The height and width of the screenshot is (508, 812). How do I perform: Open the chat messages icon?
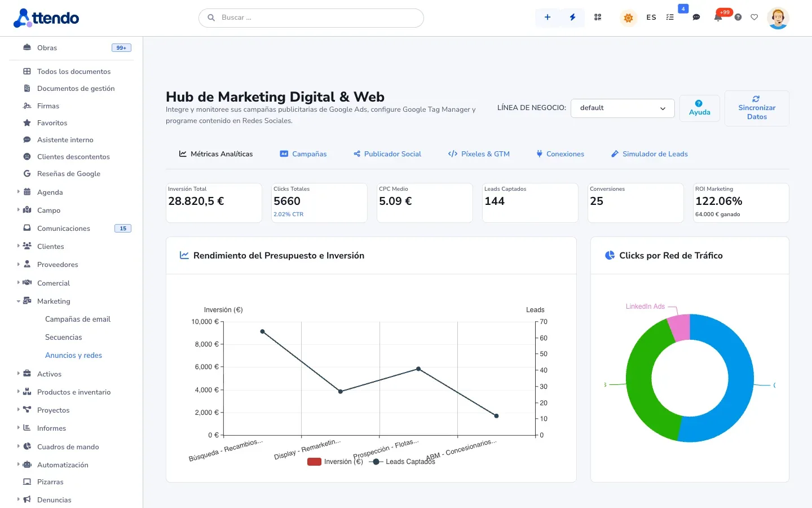pyautogui.click(x=696, y=17)
